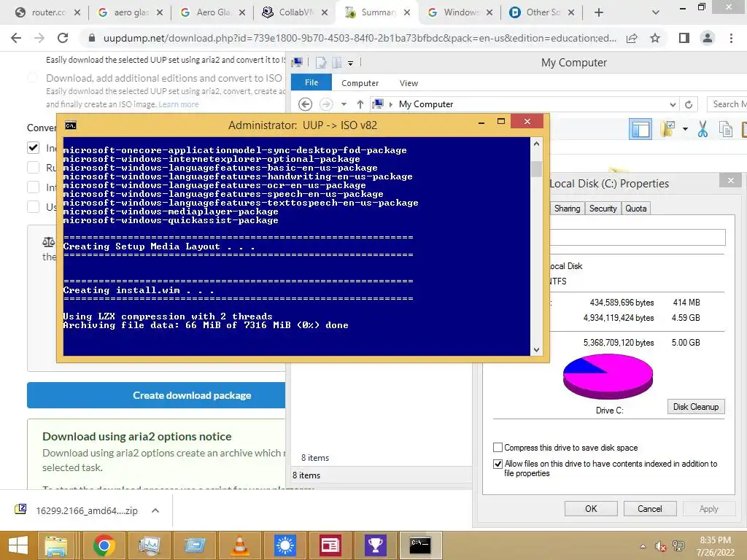
Task: Click the muted volume tray icon
Action: pyautogui.click(x=660, y=546)
